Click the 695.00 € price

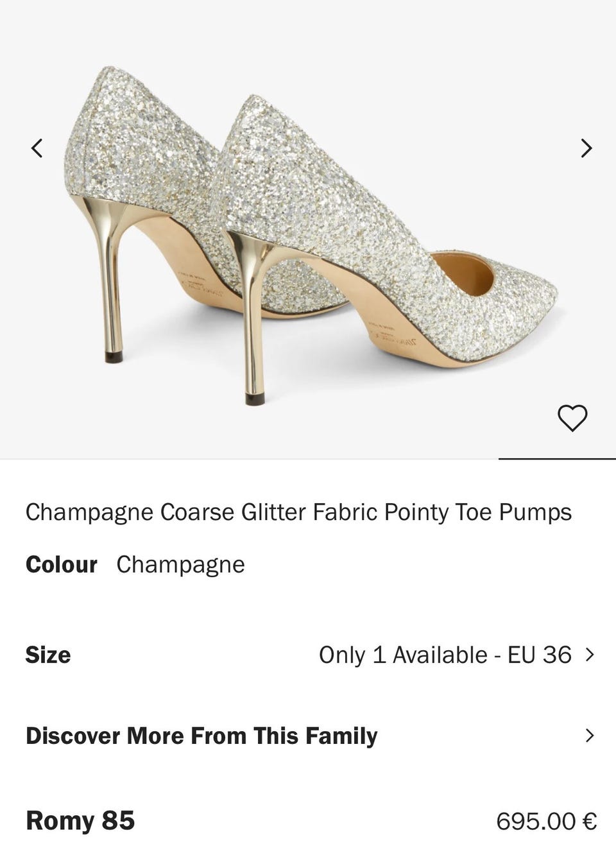[x=546, y=820]
